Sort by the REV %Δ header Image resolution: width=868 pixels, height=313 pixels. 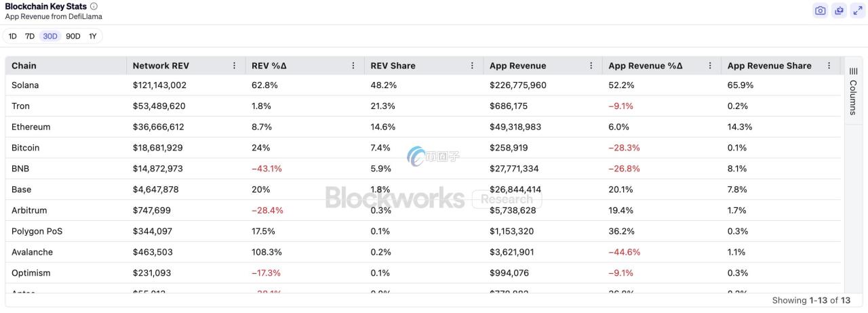(269, 66)
